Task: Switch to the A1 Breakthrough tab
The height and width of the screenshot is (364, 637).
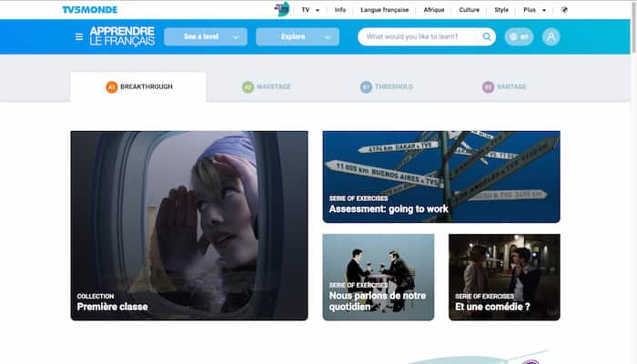Action: (138, 87)
